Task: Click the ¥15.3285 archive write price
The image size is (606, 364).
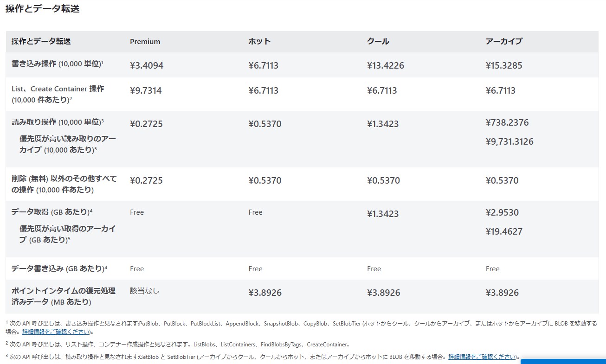Action: pos(503,66)
